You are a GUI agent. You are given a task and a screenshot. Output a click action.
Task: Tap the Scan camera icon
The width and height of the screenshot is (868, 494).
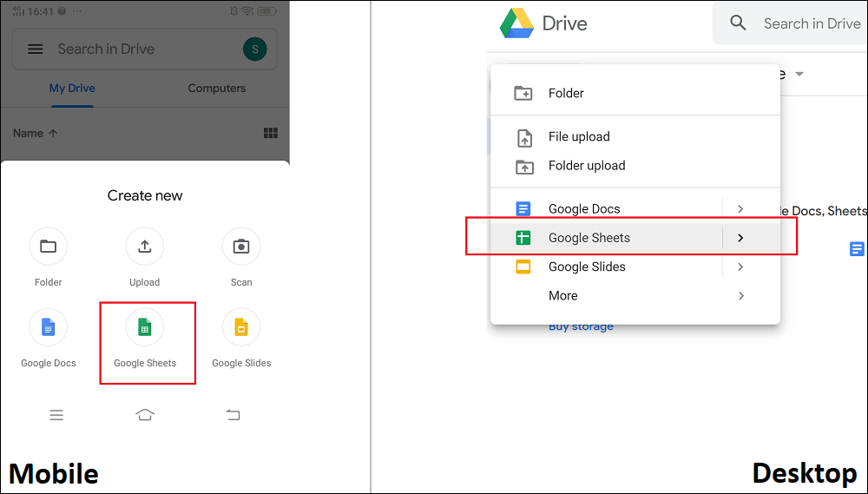(x=241, y=246)
